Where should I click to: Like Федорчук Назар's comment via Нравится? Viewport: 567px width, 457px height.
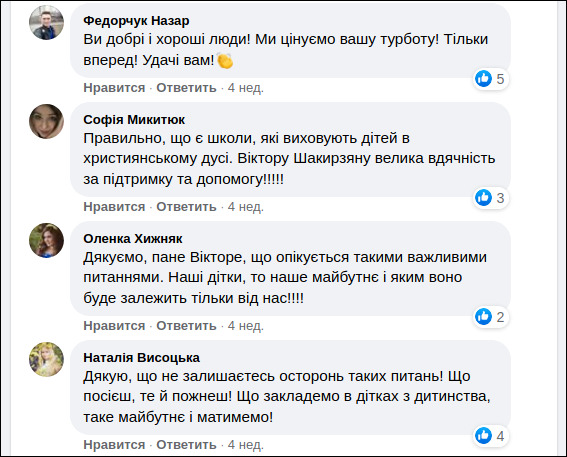click(114, 88)
